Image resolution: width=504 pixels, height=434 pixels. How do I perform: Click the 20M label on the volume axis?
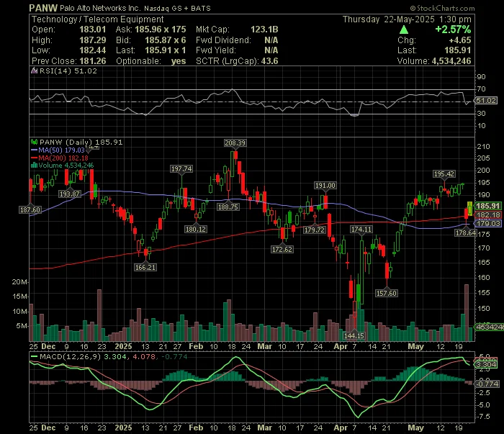(19, 282)
